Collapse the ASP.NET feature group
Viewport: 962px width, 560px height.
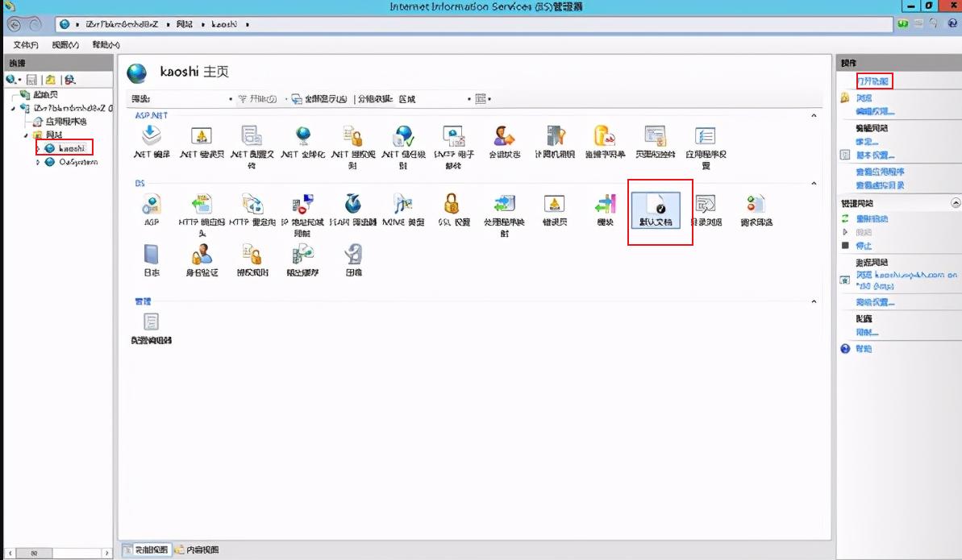[x=814, y=115]
